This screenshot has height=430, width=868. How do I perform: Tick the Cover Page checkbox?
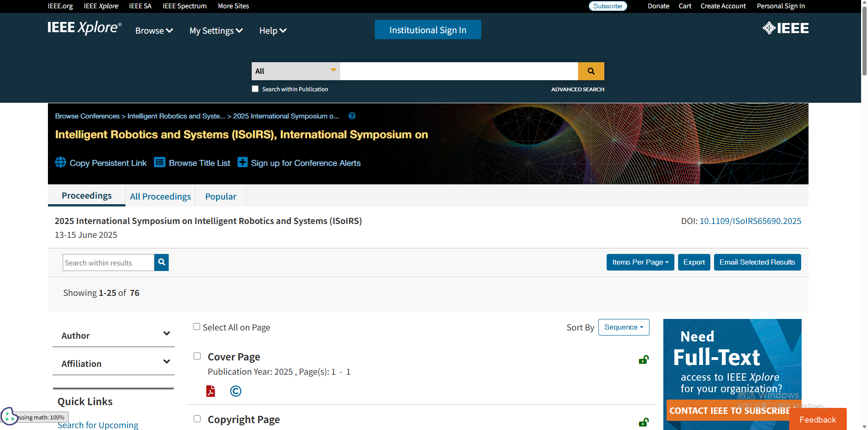197,356
